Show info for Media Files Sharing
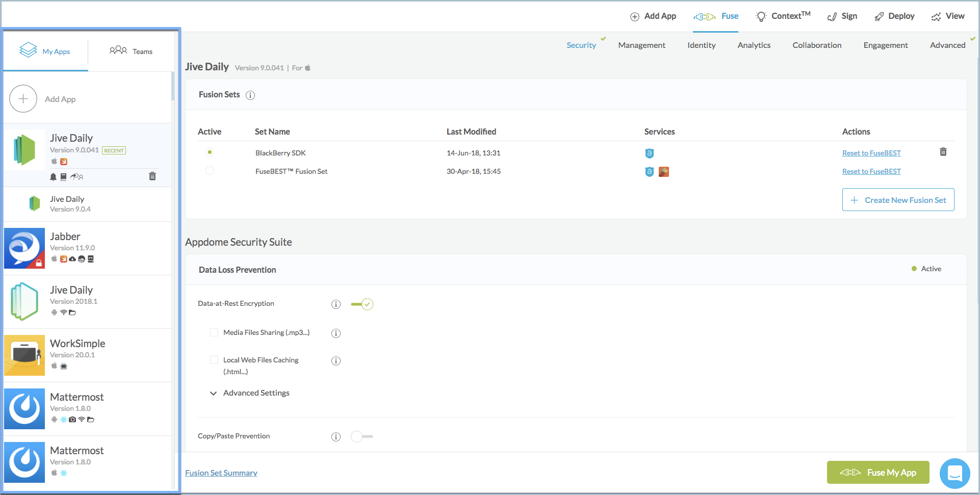Screen dimensions: 980x495 coord(336,333)
